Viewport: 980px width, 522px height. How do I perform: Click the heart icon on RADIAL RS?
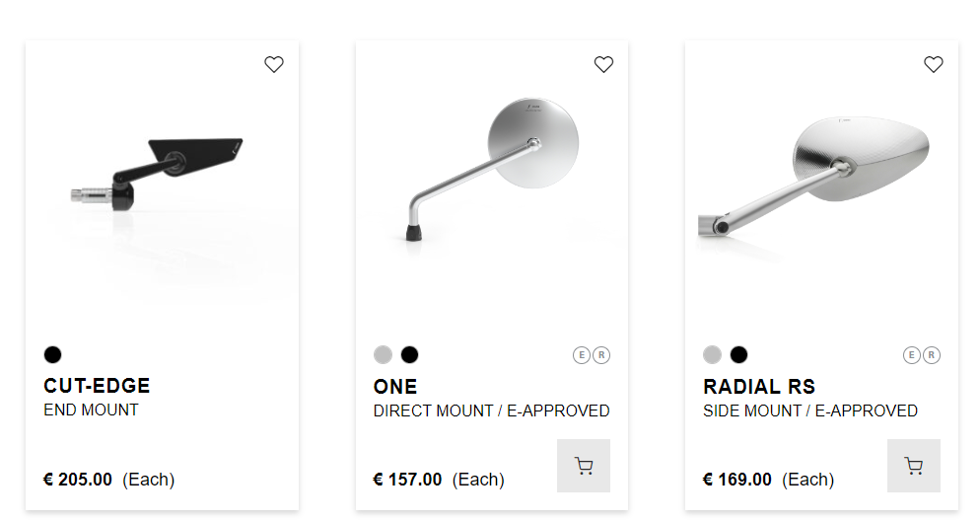(933, 65)
